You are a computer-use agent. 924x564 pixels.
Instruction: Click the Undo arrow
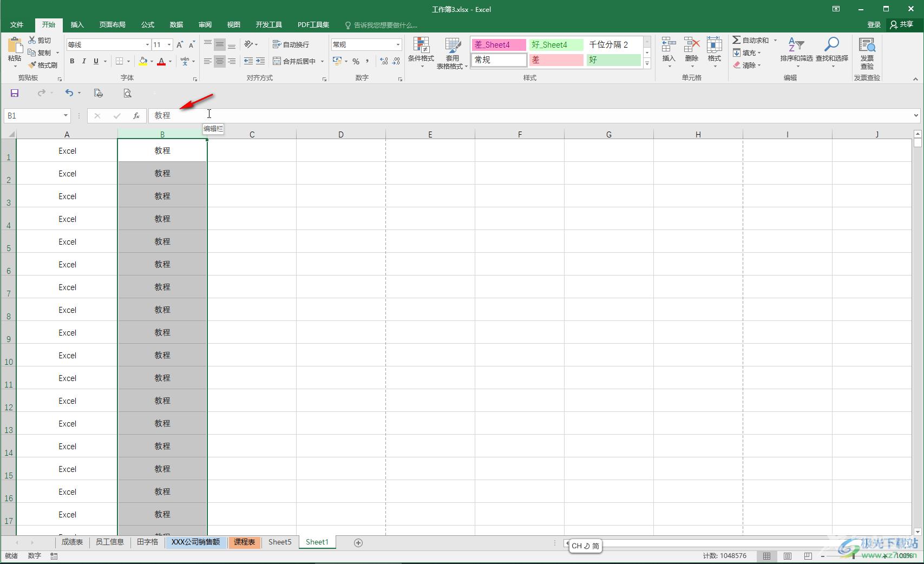[69, 93]
